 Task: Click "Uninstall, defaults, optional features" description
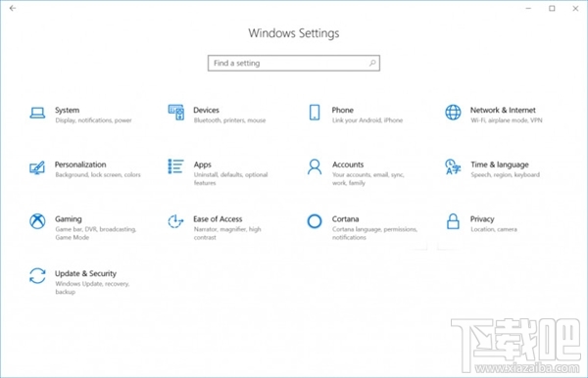(230, 178)
